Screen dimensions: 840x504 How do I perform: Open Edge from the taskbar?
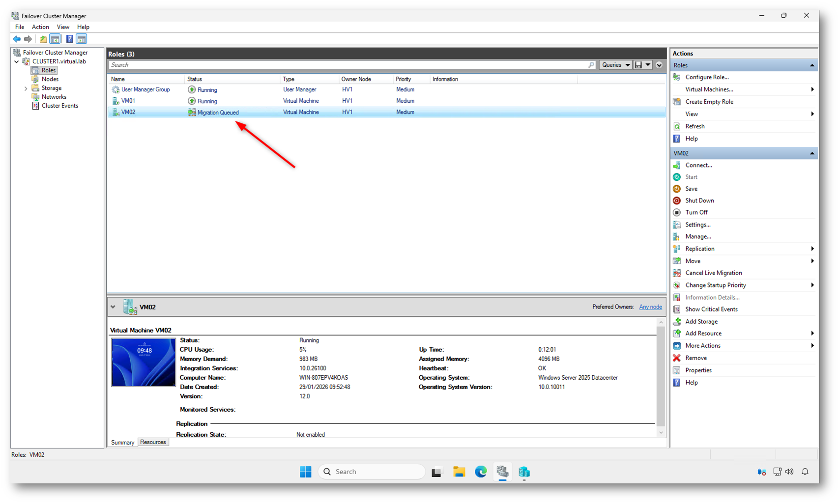coord(480,472)
